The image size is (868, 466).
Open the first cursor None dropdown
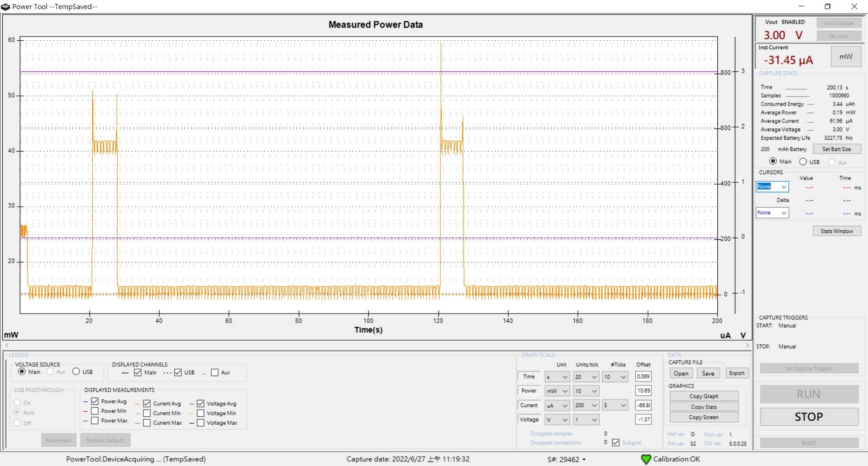point(772,186)
